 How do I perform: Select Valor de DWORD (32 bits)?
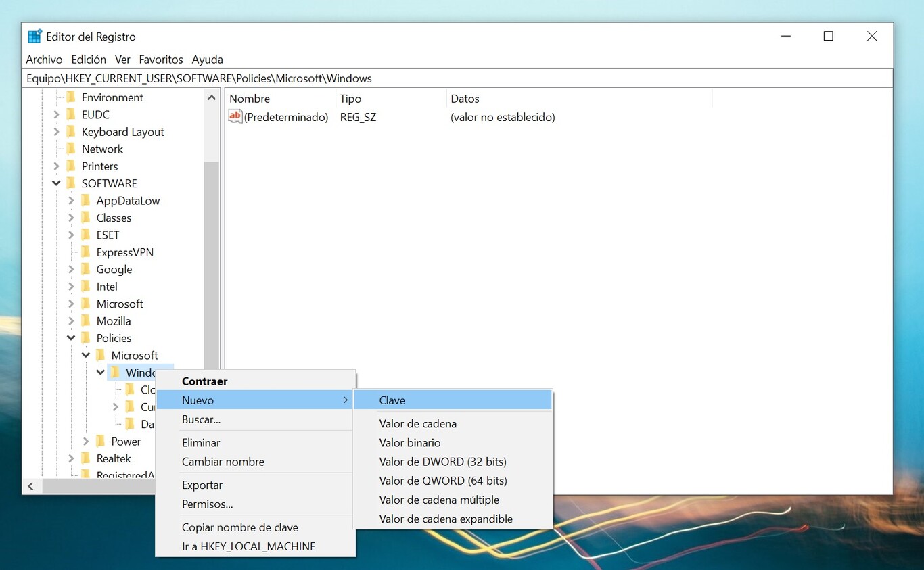pos(442,462)
